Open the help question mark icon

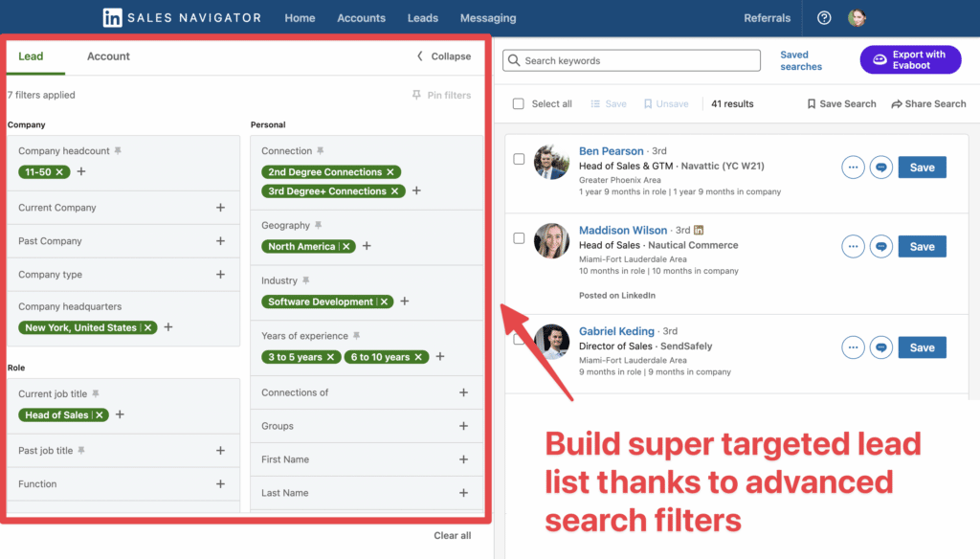(824, 18)
